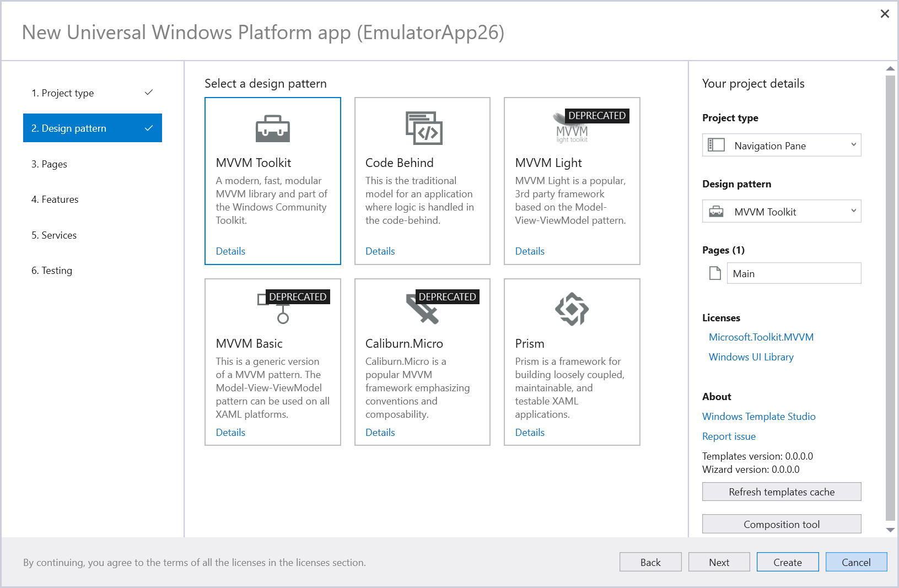Click the DEPRECATED badge on MVVM Basic
The height and width of the screenshot is (588, 899).
[x=298, y=297]
